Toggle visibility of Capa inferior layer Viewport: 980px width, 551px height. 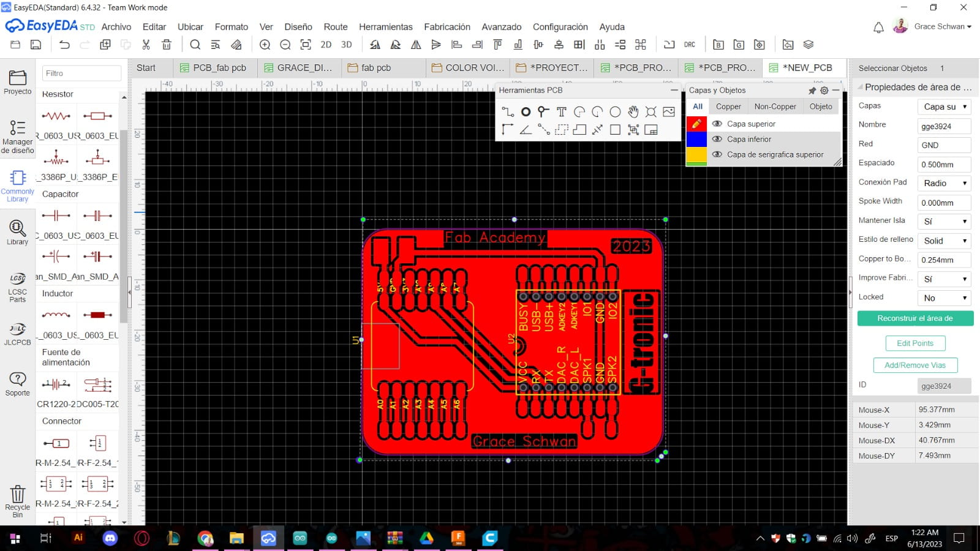[717, 139]
